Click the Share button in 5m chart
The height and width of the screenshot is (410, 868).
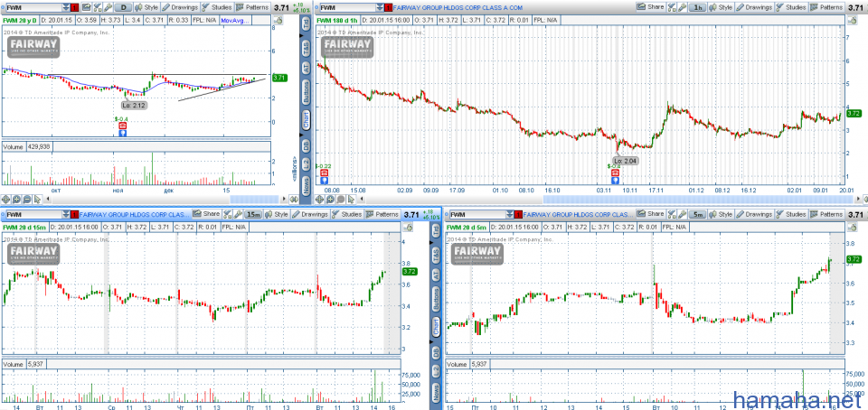click(x=650, y=214)
